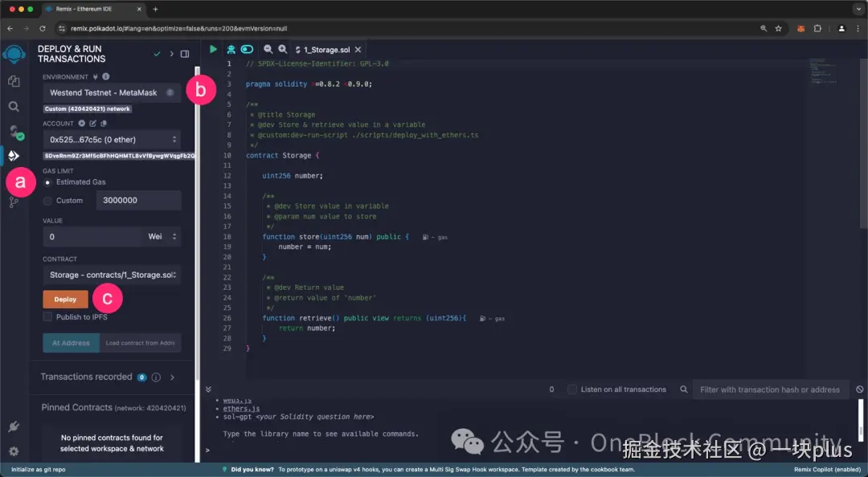Image resolution: width=868 pixels, height=477 pixels.
Task: Click the terminal search magnifier icon
Action: pyautogui.click(x=684, y=389)
